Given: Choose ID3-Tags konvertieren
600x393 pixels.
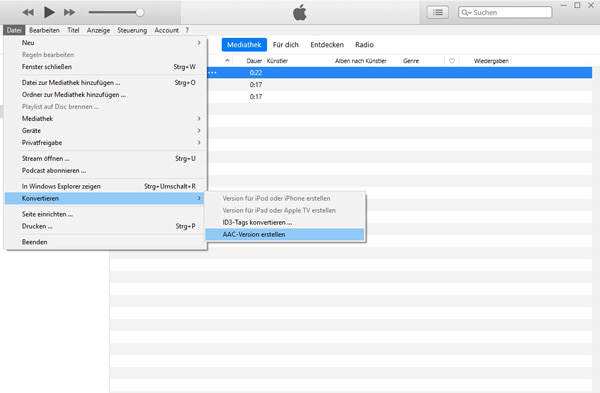Looking at the screenshot, I should pyautogui.click(x=285, y=222).
